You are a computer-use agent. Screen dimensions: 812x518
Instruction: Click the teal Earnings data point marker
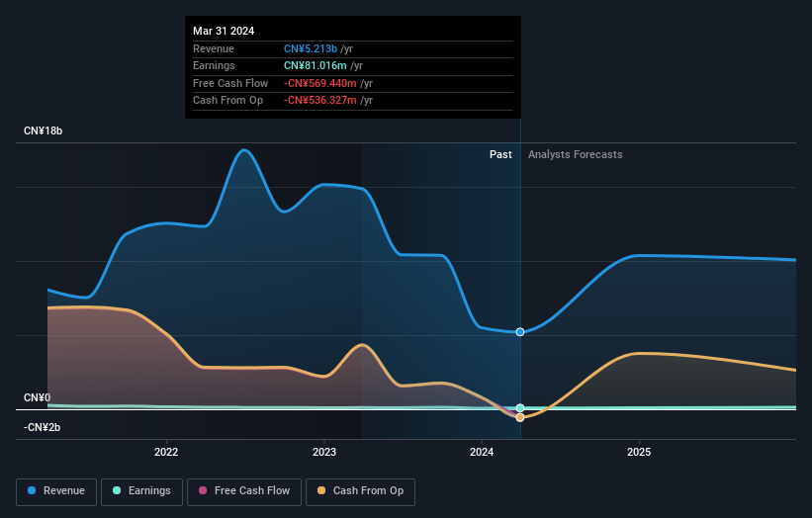(x=520, y=408)
